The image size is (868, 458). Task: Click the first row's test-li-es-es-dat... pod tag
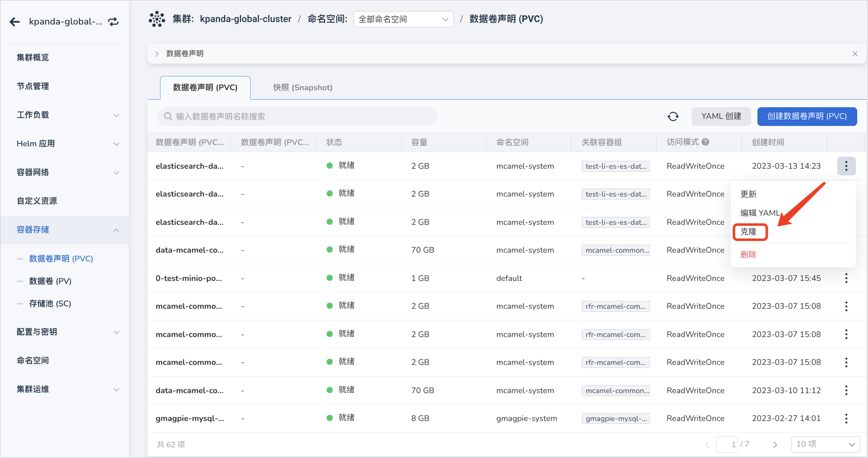pos(616,166)
